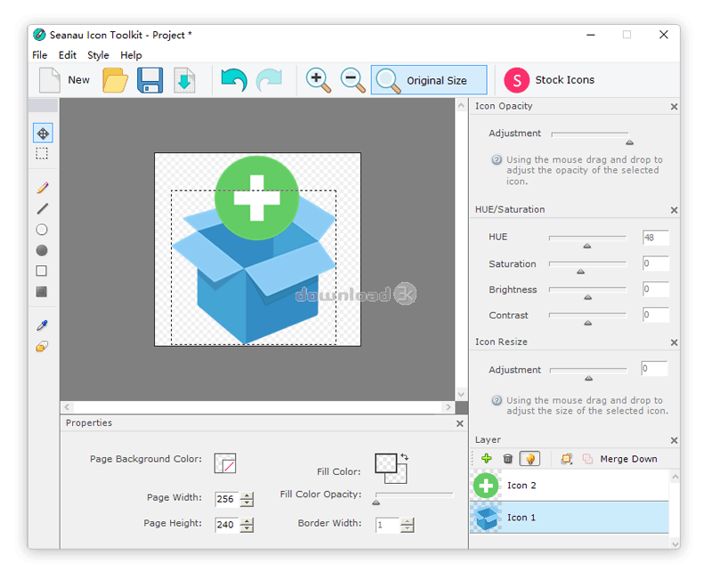This screenshot has width=712, height=588.
Task: Focus the Page Width field
Action: coord(227,499)
